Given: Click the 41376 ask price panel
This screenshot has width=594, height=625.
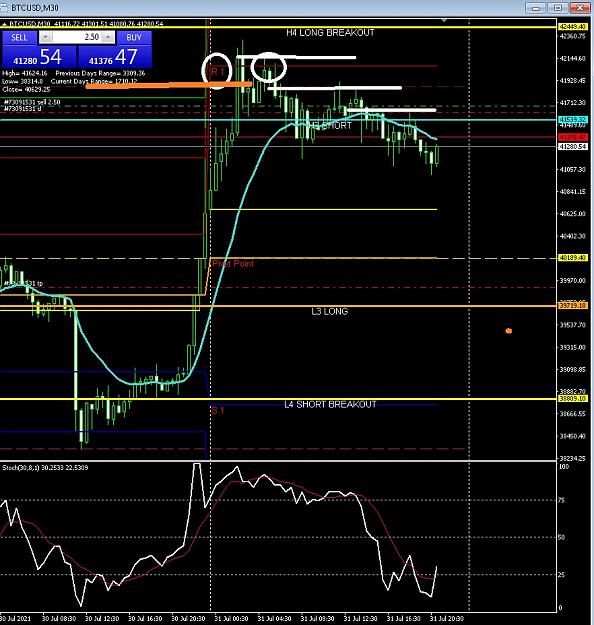Looking at the screenshot, I should [x=115, y=57].
